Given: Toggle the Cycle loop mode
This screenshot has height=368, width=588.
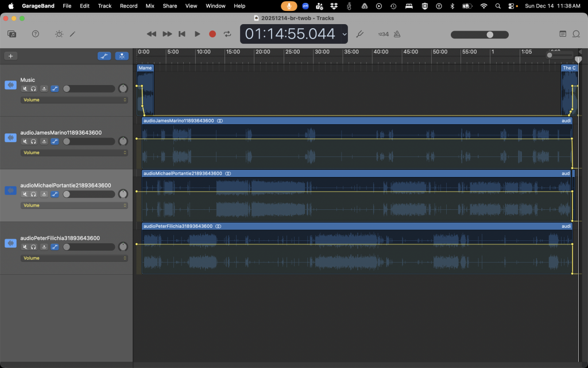Looking at the screenshot, I should click(227, 34).
